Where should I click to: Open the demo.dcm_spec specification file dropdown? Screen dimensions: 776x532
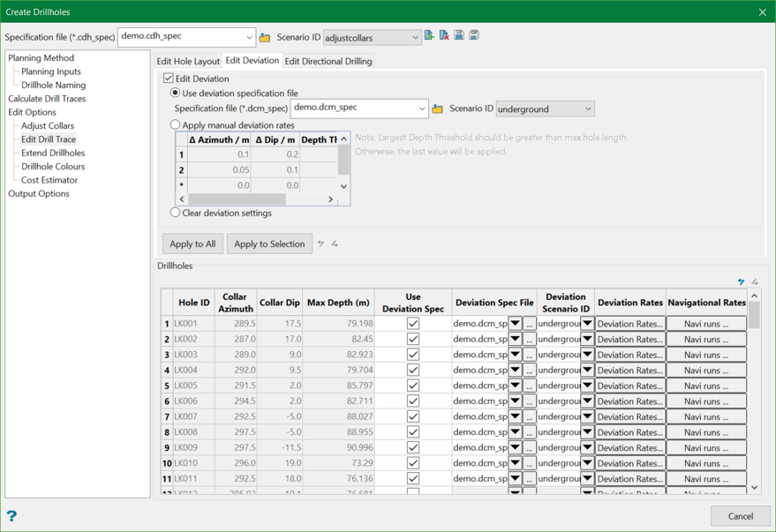(x=421, y=109)
